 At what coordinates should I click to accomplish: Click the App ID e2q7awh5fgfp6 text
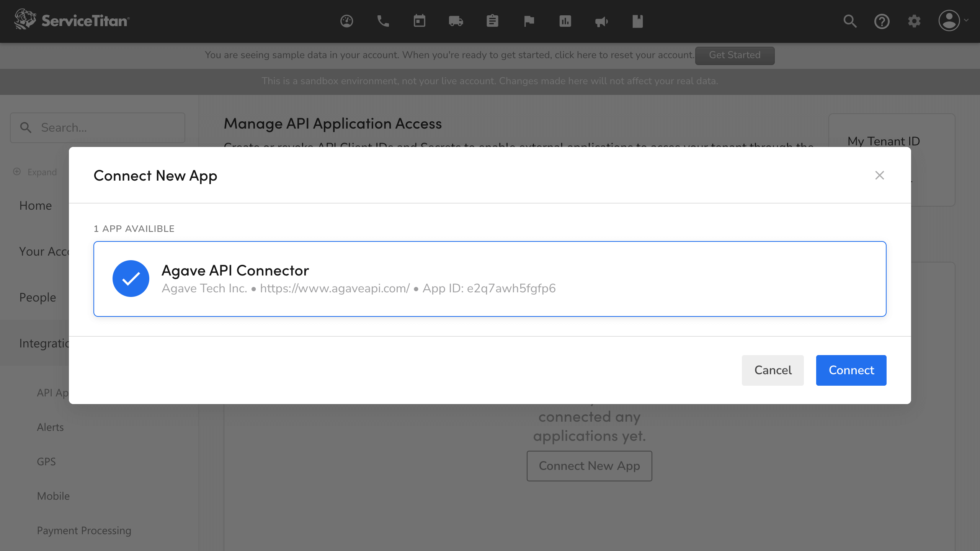click(x=489, y=288)
